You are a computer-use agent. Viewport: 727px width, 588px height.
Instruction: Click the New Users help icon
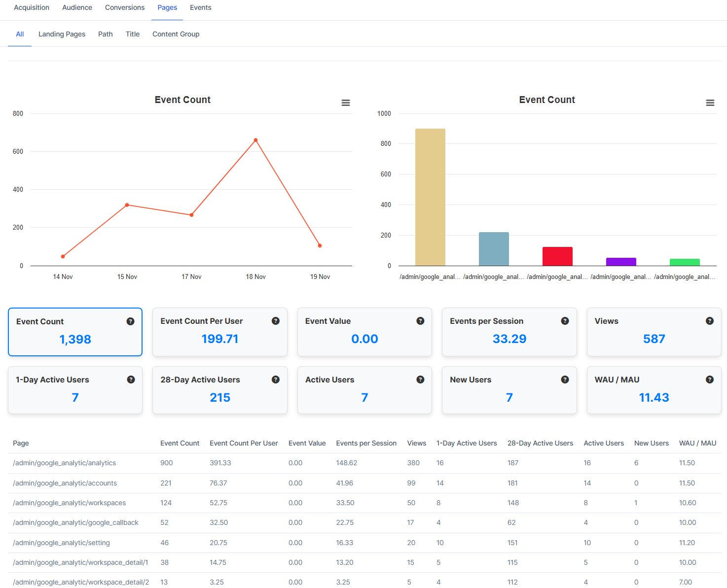[565, 380]
